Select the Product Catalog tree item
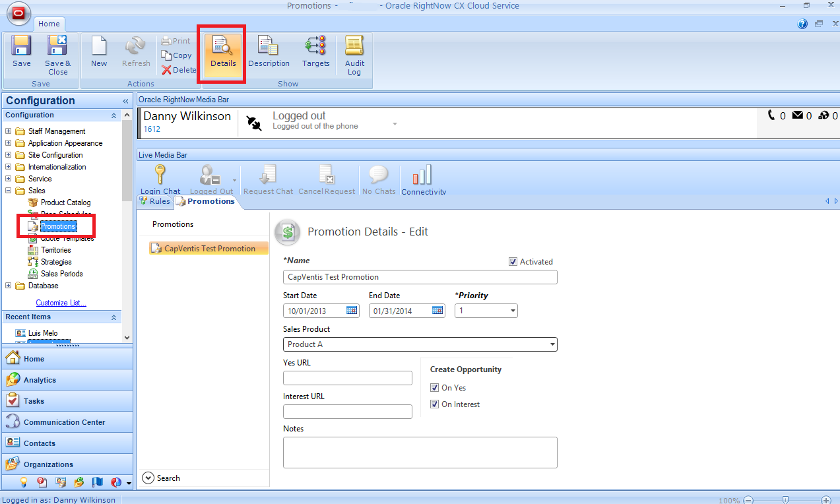840x504 pixels. click(65, 203)
